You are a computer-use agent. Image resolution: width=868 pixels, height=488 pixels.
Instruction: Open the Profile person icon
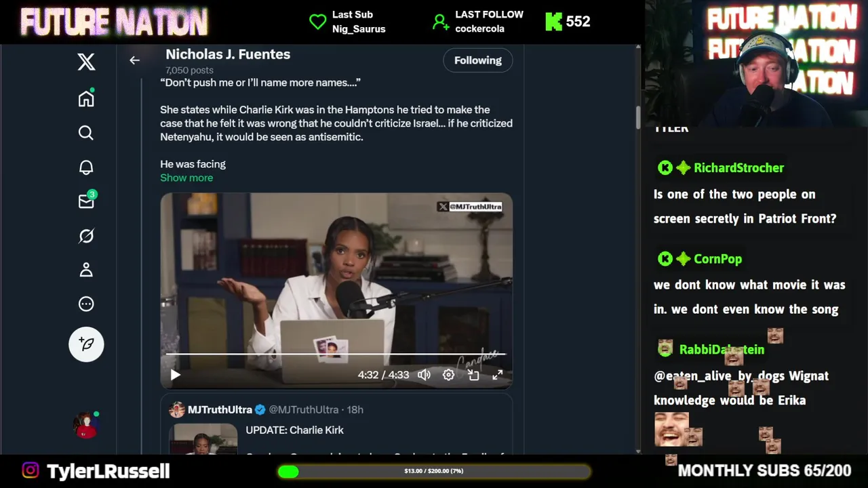coord(86,270)
